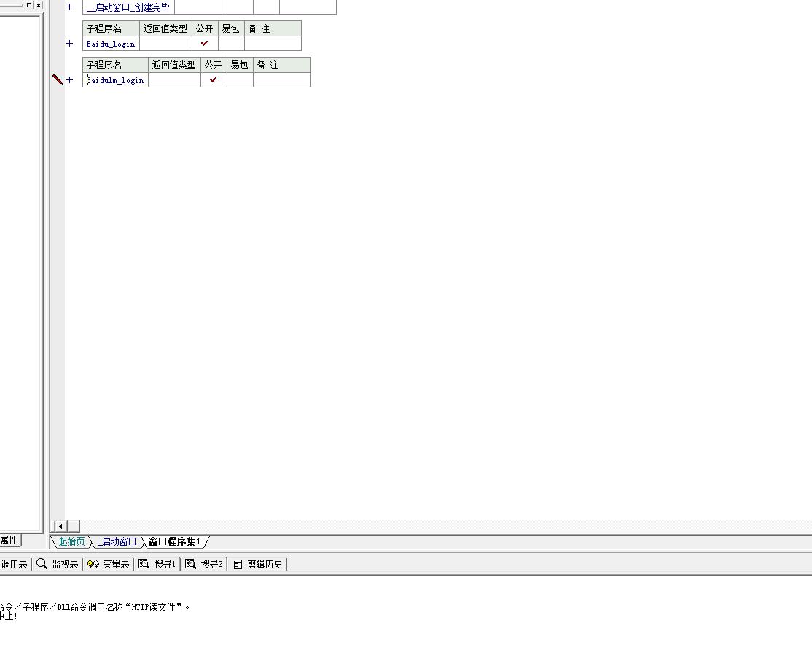Click the Baidulm_login subroutine name field
812x666 pixels.
click(115, 80)
